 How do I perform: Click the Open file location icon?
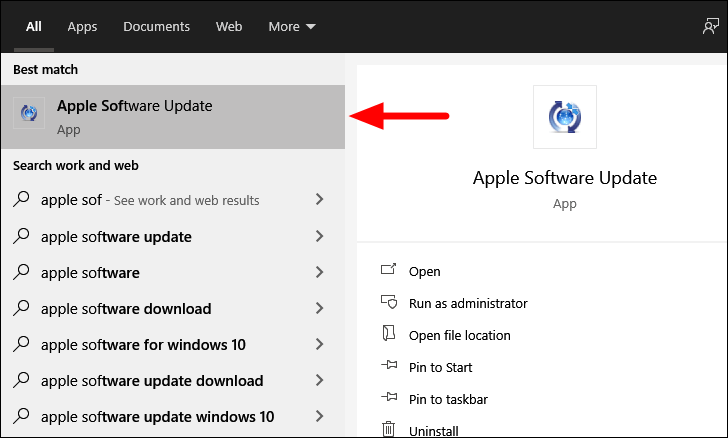389,333
